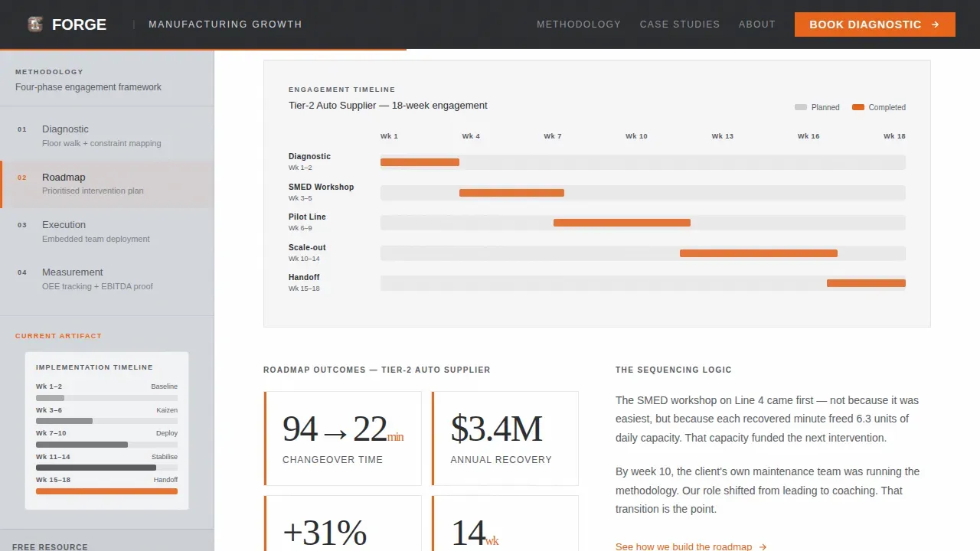Click the 'Scale-out' row label
Screen dimensions: 980x551
tap(307, 247)
